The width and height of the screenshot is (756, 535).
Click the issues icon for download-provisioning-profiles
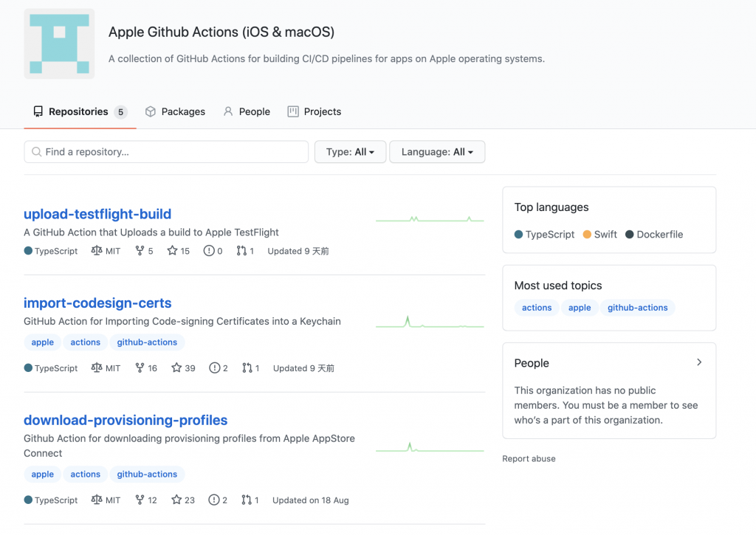(x=214, y=500)
